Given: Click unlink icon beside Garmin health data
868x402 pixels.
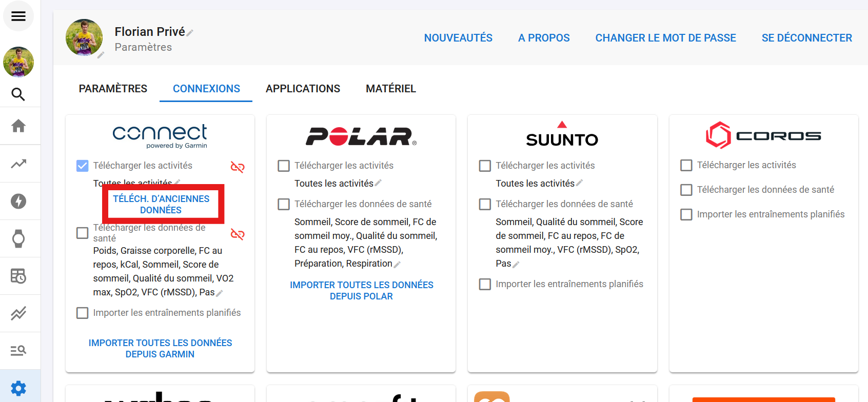Looking at the screenshot, I should point(238,234).
